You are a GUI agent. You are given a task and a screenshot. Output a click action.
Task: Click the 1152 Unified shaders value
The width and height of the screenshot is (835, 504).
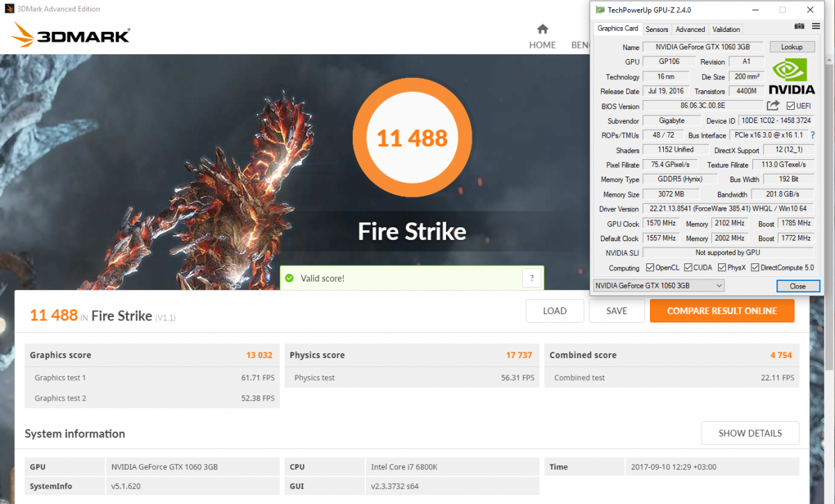click(x=675, y=149)
